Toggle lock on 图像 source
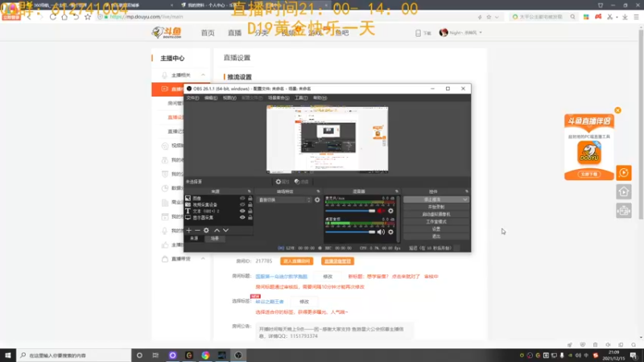This screenshot has height=362, width=644. pos(250,198)
